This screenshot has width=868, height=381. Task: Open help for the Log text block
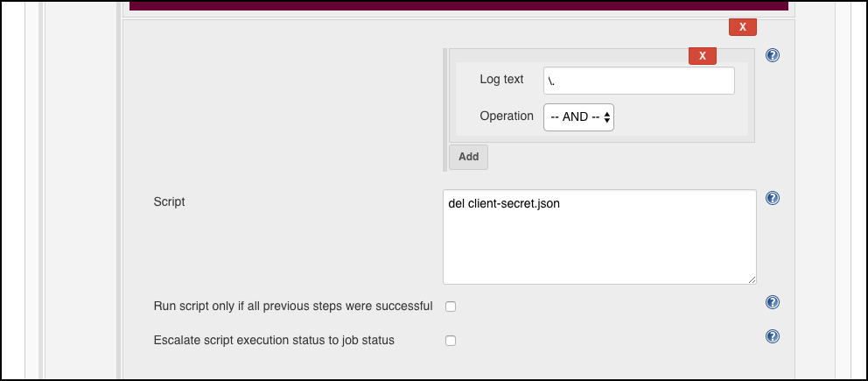click(773, 55)
